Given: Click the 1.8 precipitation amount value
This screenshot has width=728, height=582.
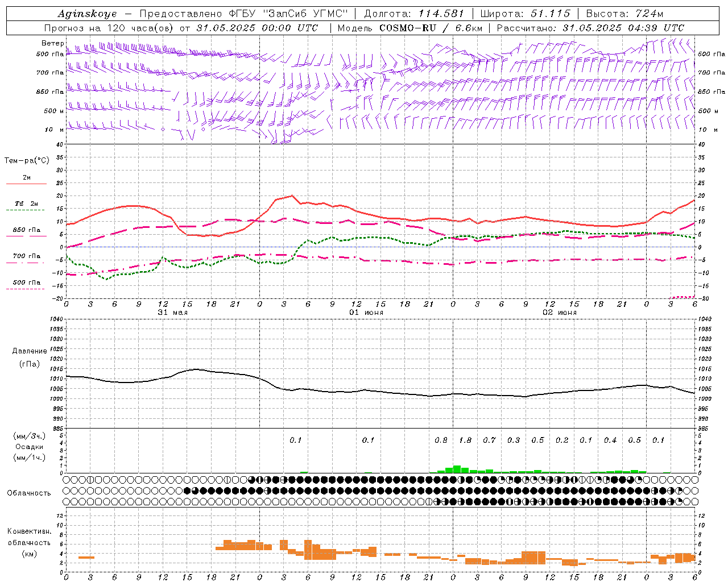Looking at the screenshot, I should [465, 440].
